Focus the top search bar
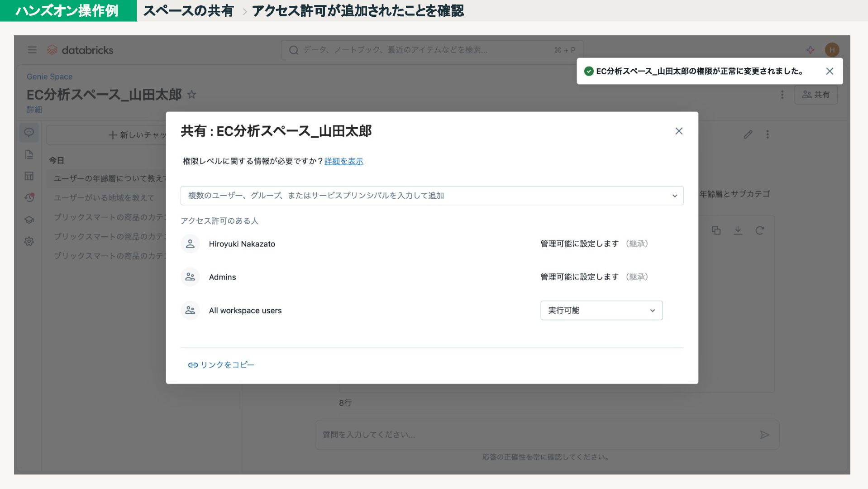Viewport: 868px width, 489px height. [432, 50]
